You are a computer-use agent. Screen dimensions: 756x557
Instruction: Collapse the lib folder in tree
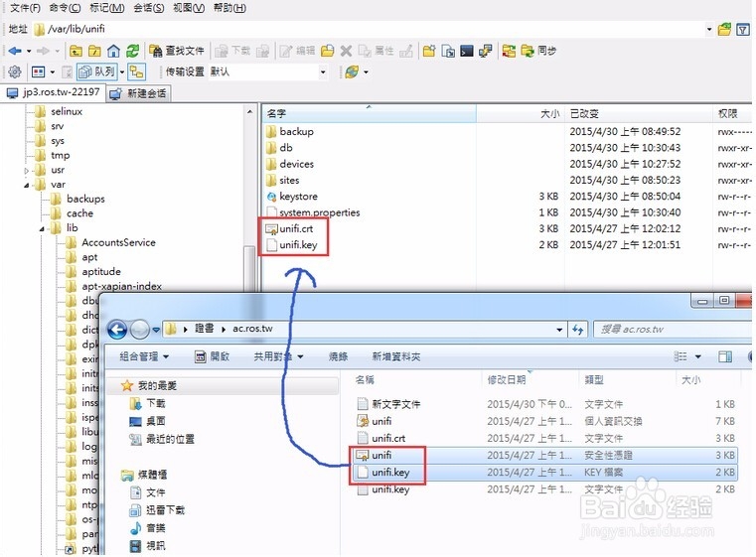click(42, 228)
